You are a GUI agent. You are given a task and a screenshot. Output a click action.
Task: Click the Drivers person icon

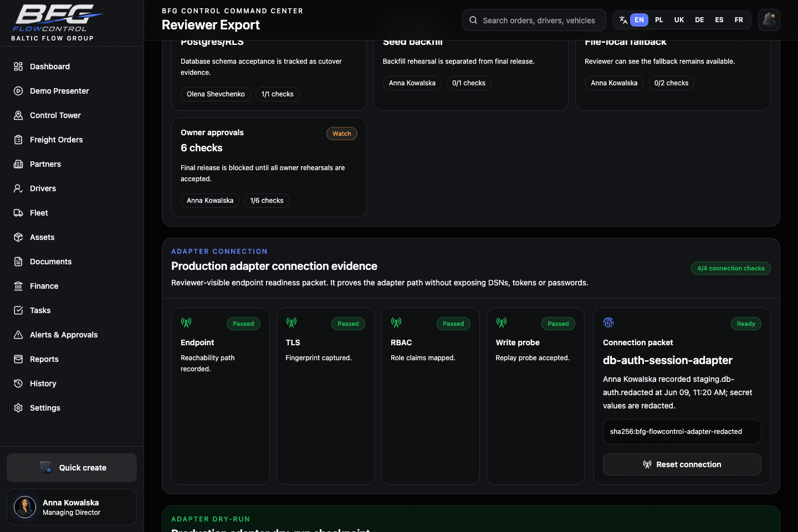18,188
